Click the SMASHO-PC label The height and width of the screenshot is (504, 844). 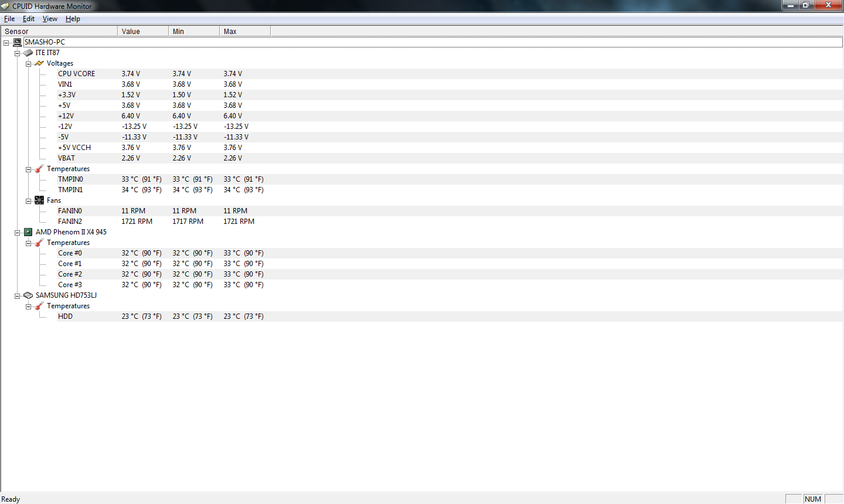pyautogui.click(x=45, y=42)
